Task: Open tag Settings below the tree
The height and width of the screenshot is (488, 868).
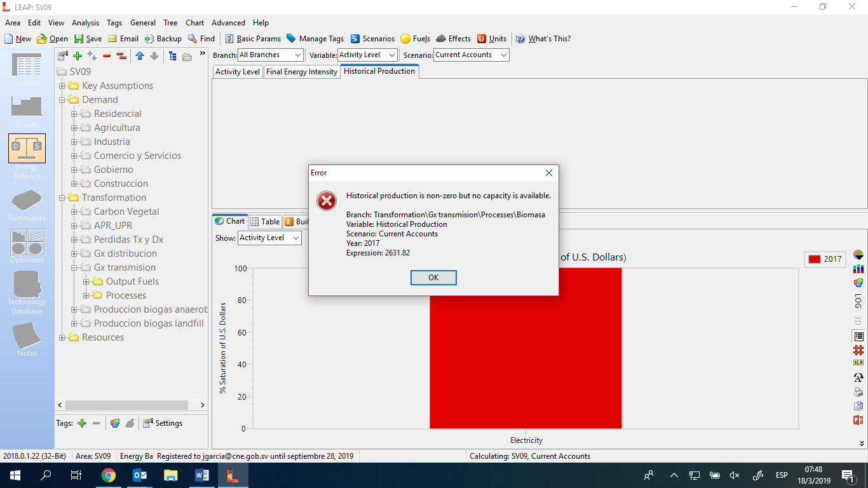Action: [x=163, y=423]
